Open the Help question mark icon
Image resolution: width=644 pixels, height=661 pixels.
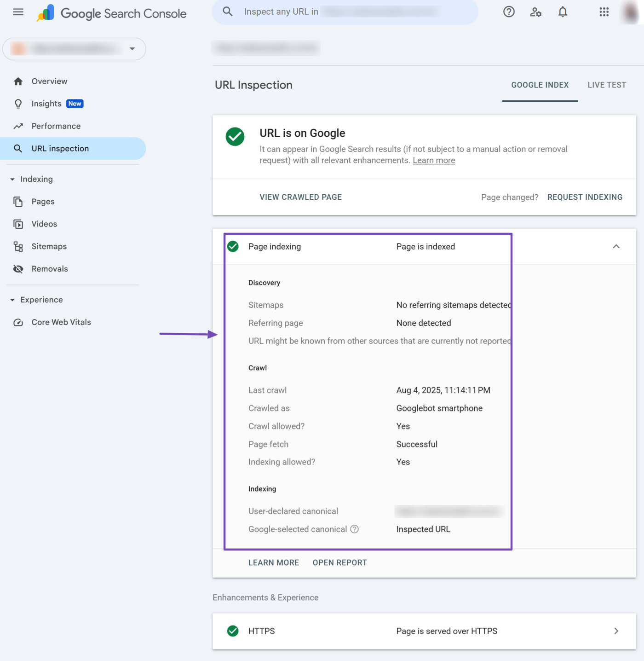coord(509,12)
